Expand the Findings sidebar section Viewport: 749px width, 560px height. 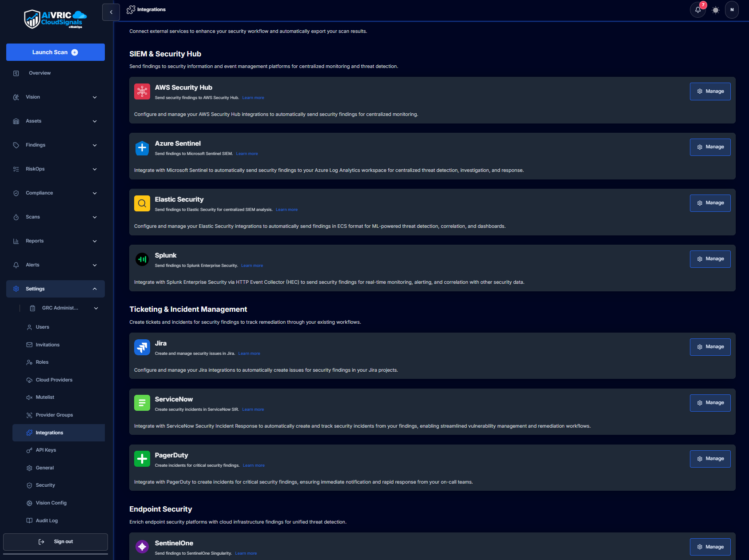[x=55, y=145]
